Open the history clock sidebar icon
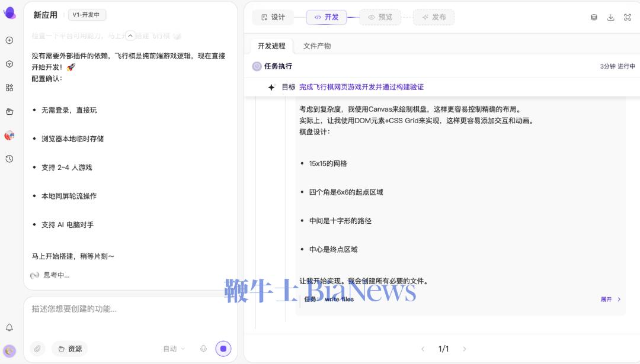The width and height of the screenshot is (640, 364). (x=9, y=159)
